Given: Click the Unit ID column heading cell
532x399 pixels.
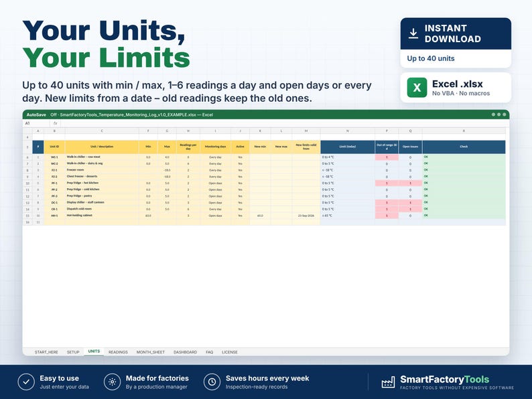Looking at the screenshot, I should pyautogui.click(x=54, y=147).
